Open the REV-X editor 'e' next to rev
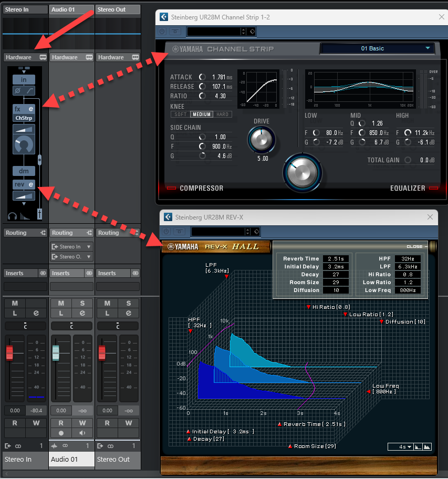448x479 pixels. click(31, 184)
